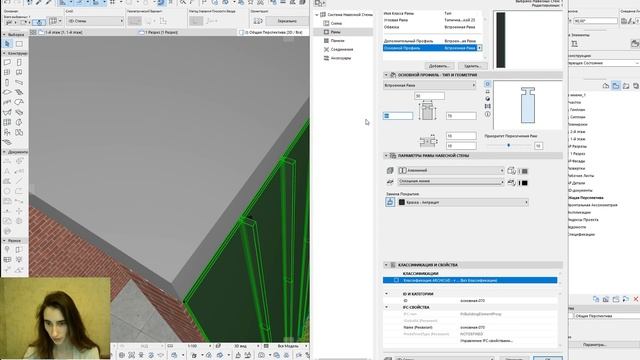This screenshot has height=360, width=640.
Task: Click the Зеркально button in info box
Action: click(287, 21)
